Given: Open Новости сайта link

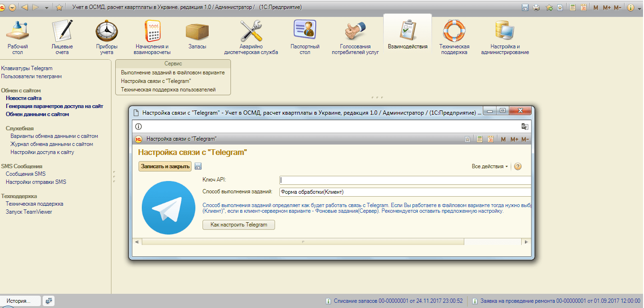Looking at the screenshot, I should (24, 98).
